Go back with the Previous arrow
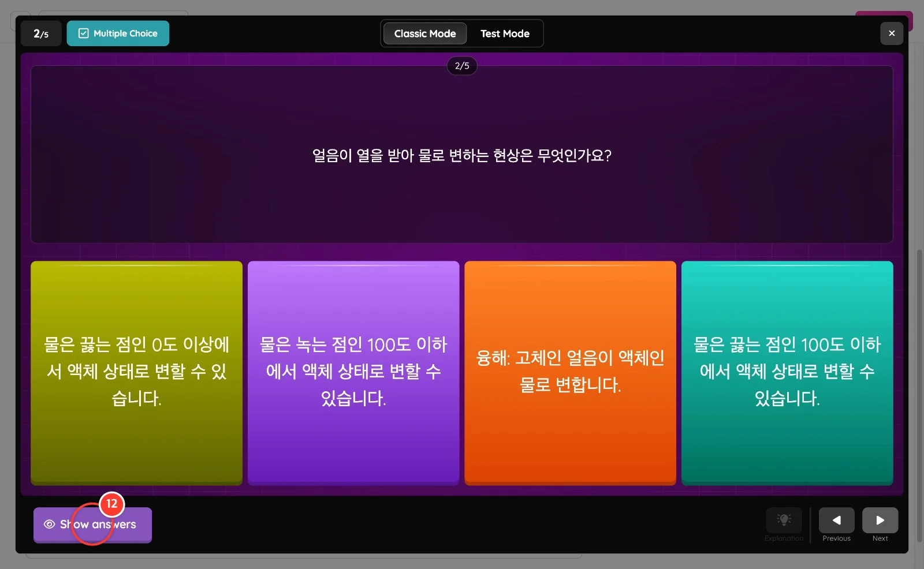Image resolution: width=924 pixels, height=569 pixels. [x=836, y=521]
